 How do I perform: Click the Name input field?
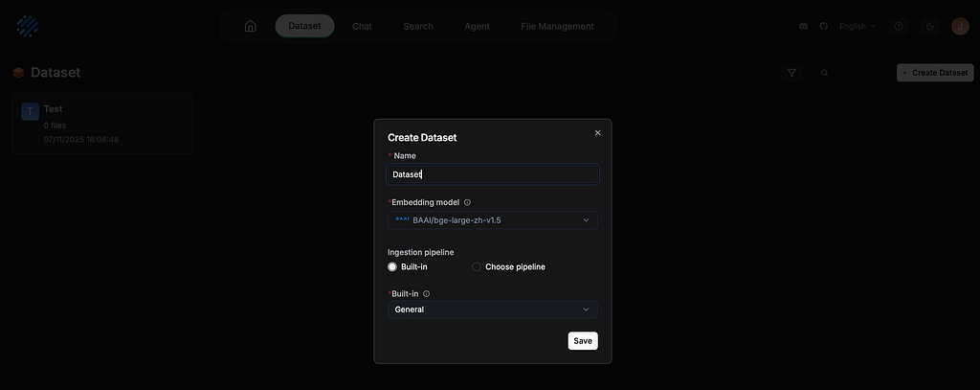pyautogui.click(x=493, y=174)
